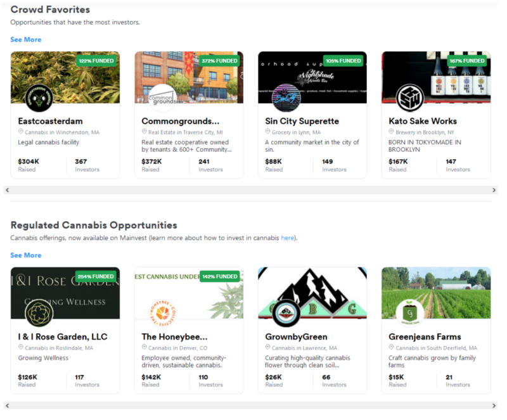The height and width of the screenshot is (420, 507).
Task: Click the Crowd Favorites horizontal scrollbar track
Action: (250, 190)
